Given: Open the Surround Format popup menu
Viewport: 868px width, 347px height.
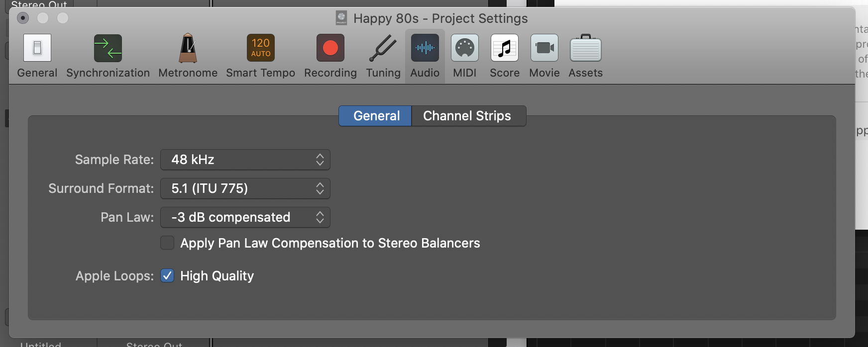Looking at the screenshot, I should pyautogui.click(x=245, y=188).
